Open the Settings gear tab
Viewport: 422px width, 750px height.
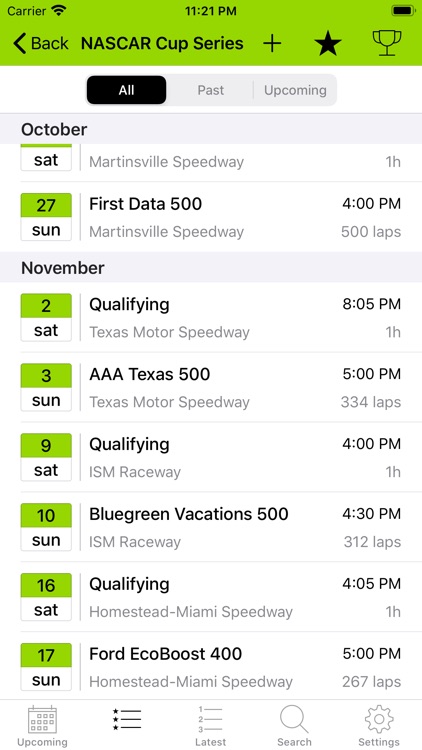[x=379, y=726]
